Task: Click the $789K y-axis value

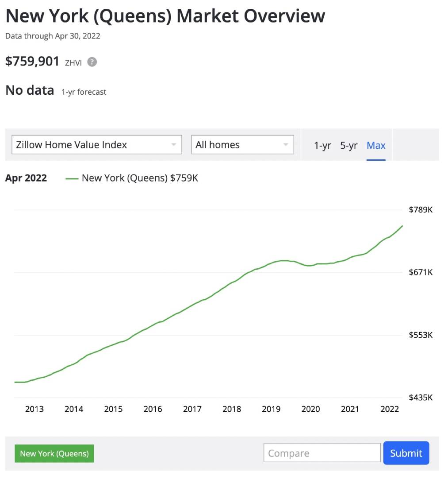Action: tap(421, 209)
